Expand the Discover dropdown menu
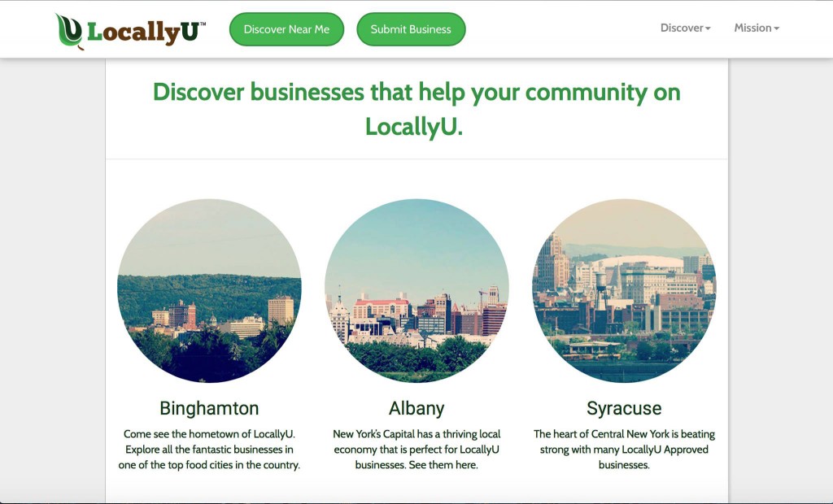 (x=685, y=28)
